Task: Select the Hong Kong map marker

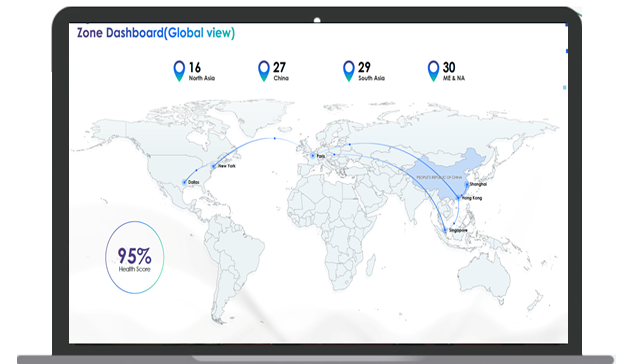Action: coord(459,198)
